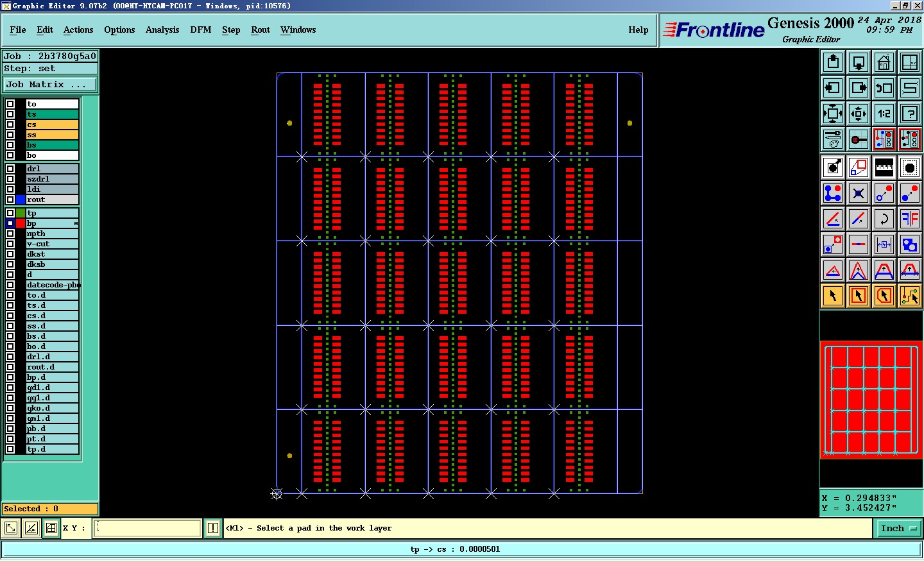The width and height of the screenshot is (924, 562).
Task: Click the mirror F icon
Action: [x=910, y=219]
